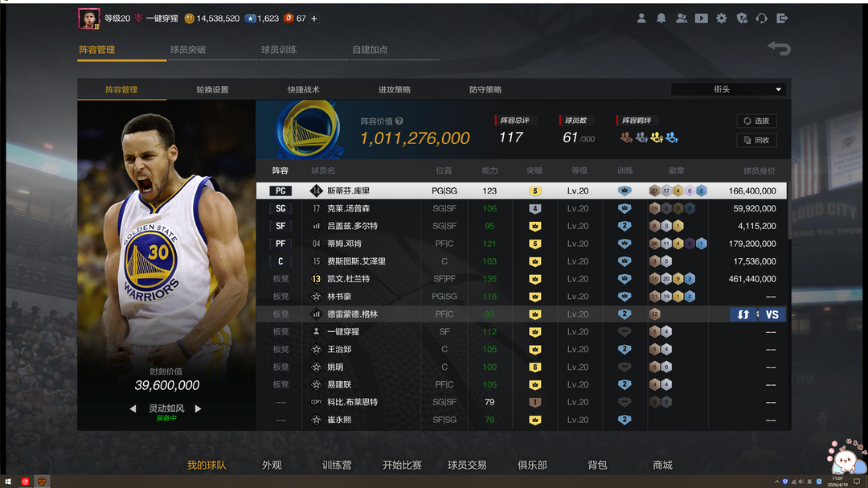The width and height of the screenshot is (868, 488).
Task: Open the 进攻策略 sub-tab
Action: pyautogui.click(x=395, y=89)
